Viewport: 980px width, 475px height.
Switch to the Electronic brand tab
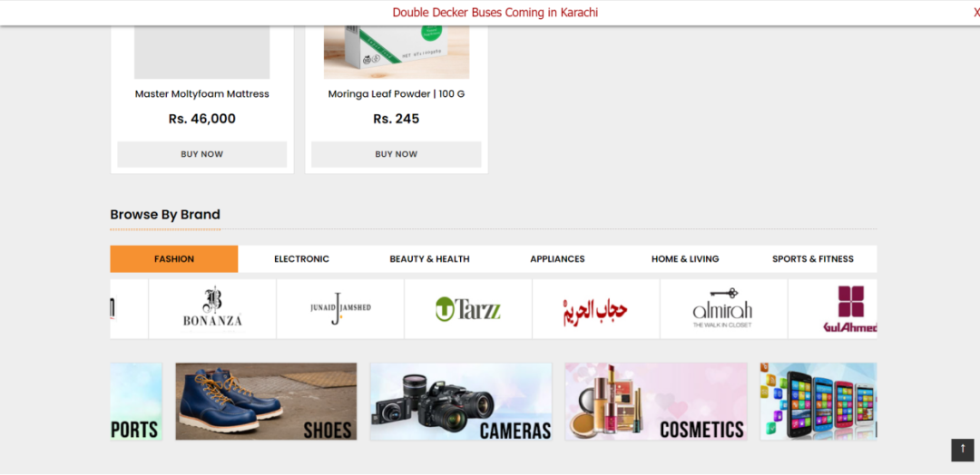(x=302, y=259)
